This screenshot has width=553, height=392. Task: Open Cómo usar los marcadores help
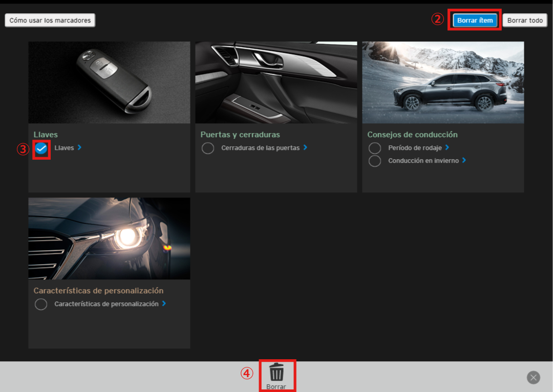click(x=50, y=20)
